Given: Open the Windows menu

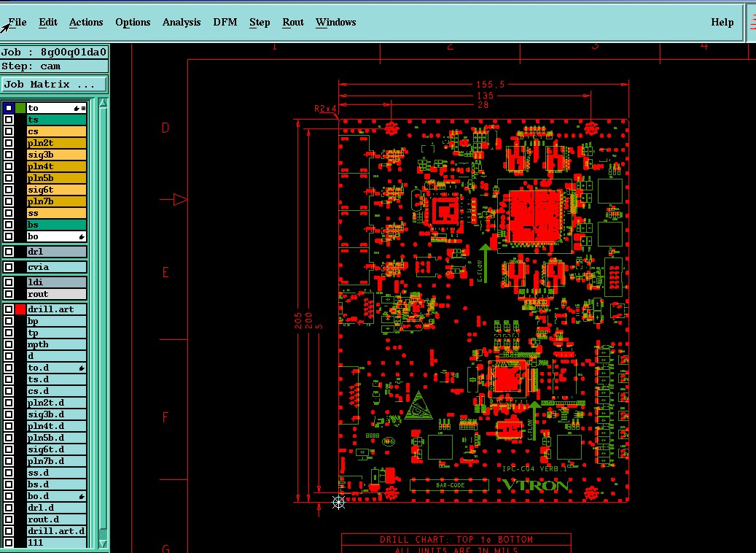Looking at the screenshot, I should pyautogui.click(x=335, y=22).
